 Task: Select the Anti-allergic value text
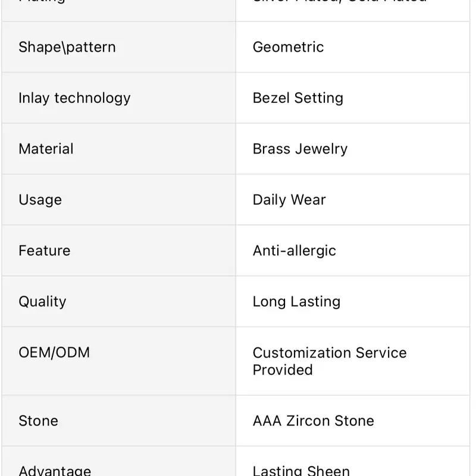294,250
